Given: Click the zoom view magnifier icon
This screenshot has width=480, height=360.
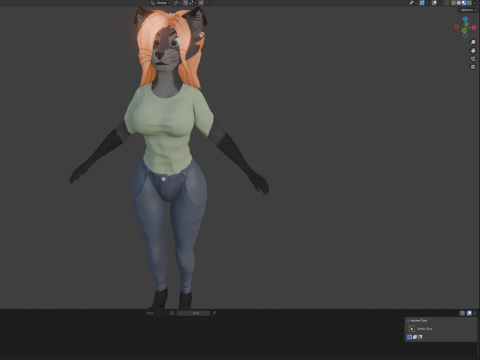Looking at the screenshot, I should pyautogui.click(x=473, y=42).
